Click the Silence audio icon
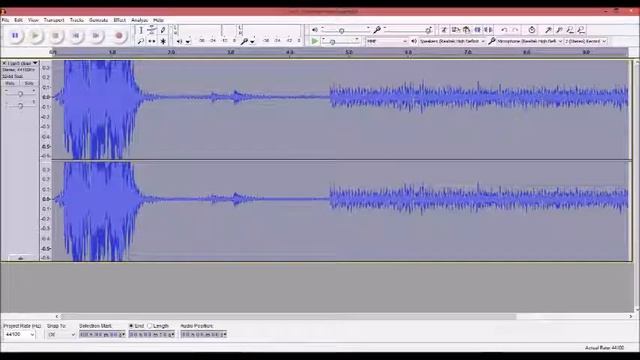Screen dimensions: 640x360 tap(488, 30)
